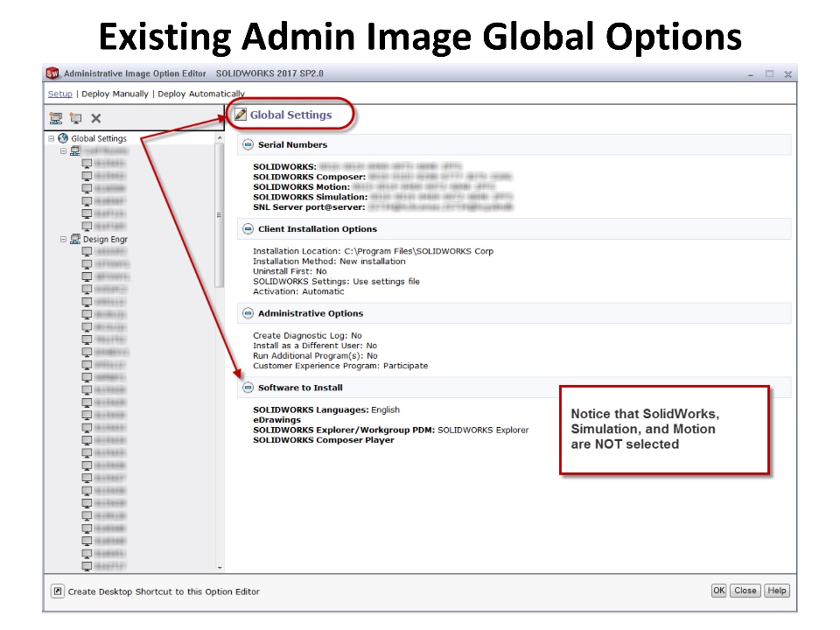Click the Close button at bottom
The image size is (840, 630).
(x=745, y=591)
